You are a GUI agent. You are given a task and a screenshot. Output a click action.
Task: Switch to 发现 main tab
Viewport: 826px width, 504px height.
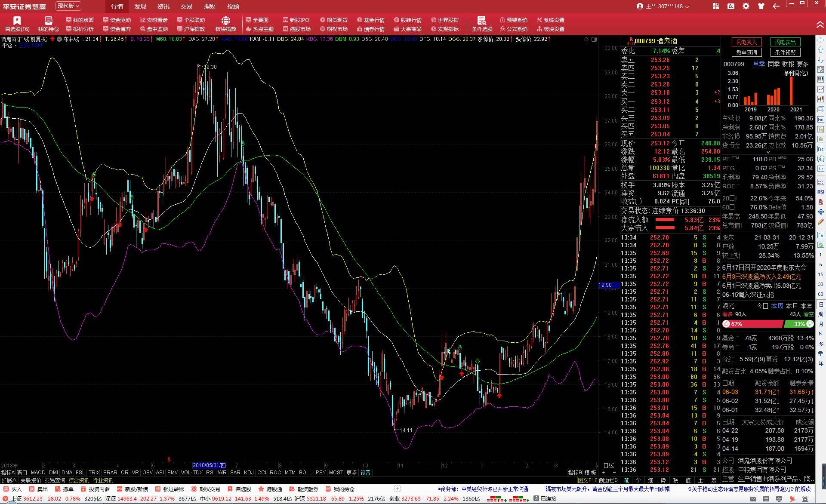pyautogui.click(x=140, y=6)
